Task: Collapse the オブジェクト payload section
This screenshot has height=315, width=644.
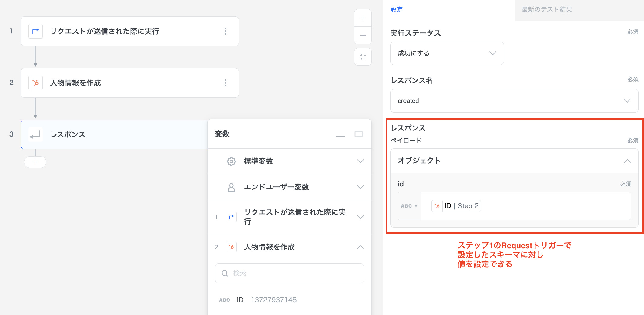Action: (627, 161)
